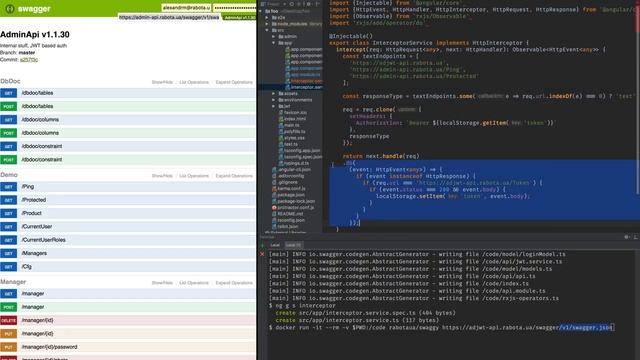Viewport: 640px width, 360px height.
Task: Click Show/Hide for DbDoc section
Action: pos(162,82)
